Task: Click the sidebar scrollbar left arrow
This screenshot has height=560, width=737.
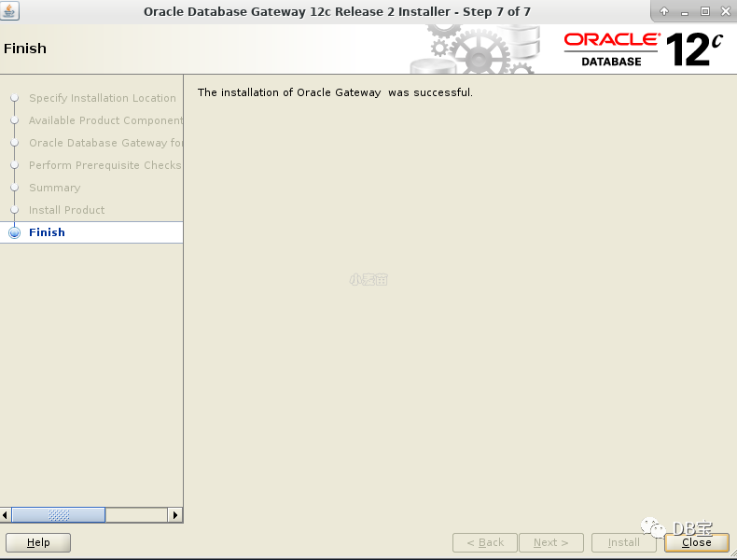Action: [x=6, y=515]
